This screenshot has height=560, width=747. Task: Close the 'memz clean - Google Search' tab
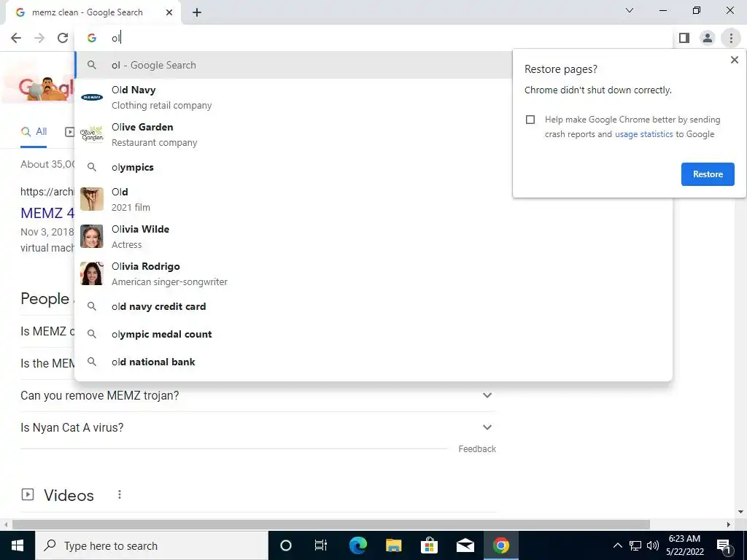(169, 13)
